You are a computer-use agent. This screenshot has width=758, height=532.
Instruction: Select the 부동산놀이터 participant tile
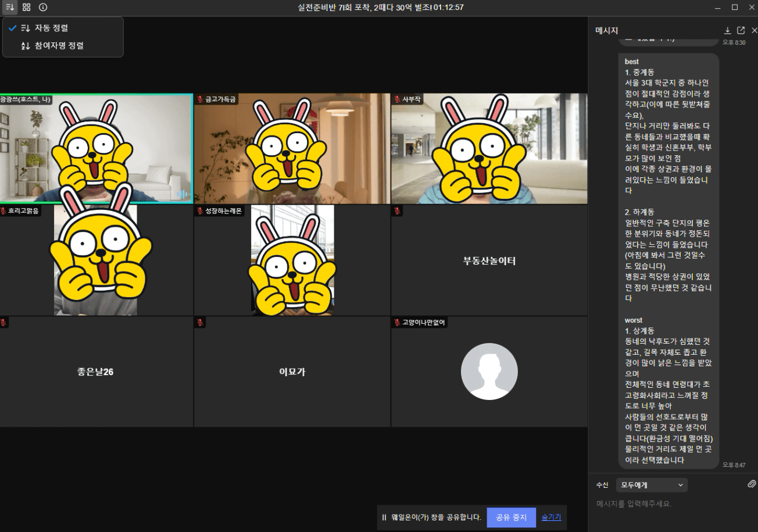pos(489,261)
